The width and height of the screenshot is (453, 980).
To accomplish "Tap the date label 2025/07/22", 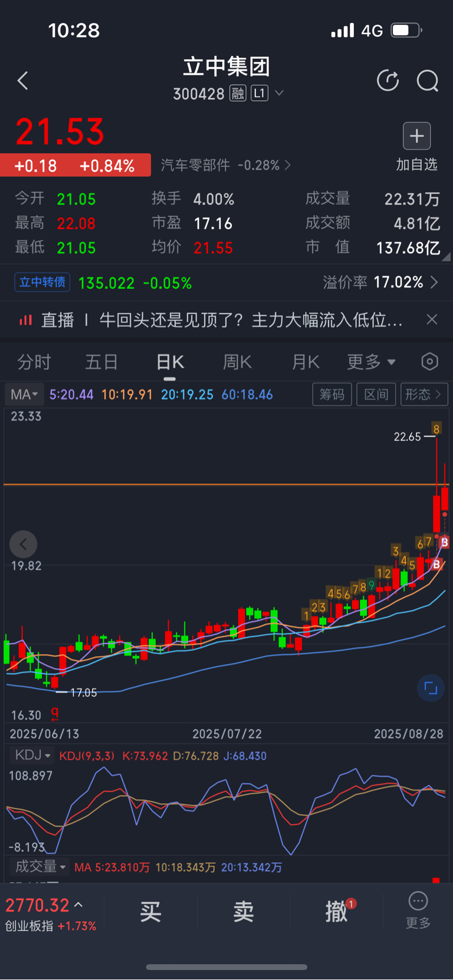I will [227, 734].
